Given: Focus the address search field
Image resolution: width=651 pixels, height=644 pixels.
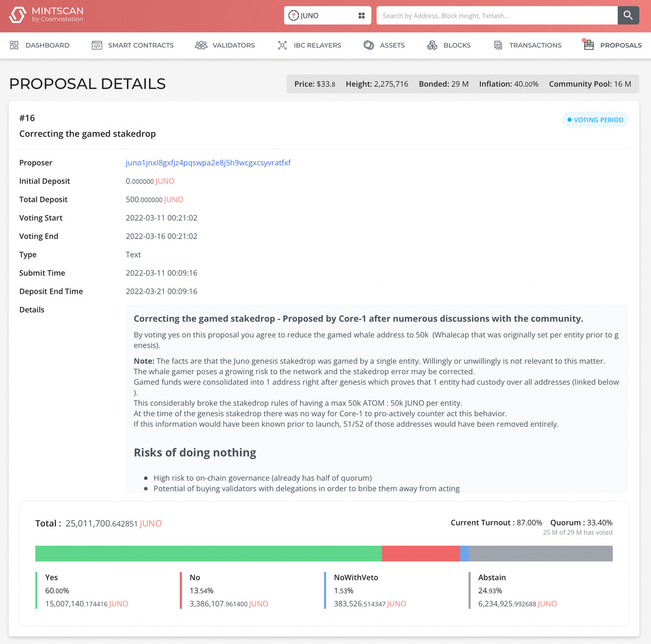Looking at the screenshot, I should point(497,15).
